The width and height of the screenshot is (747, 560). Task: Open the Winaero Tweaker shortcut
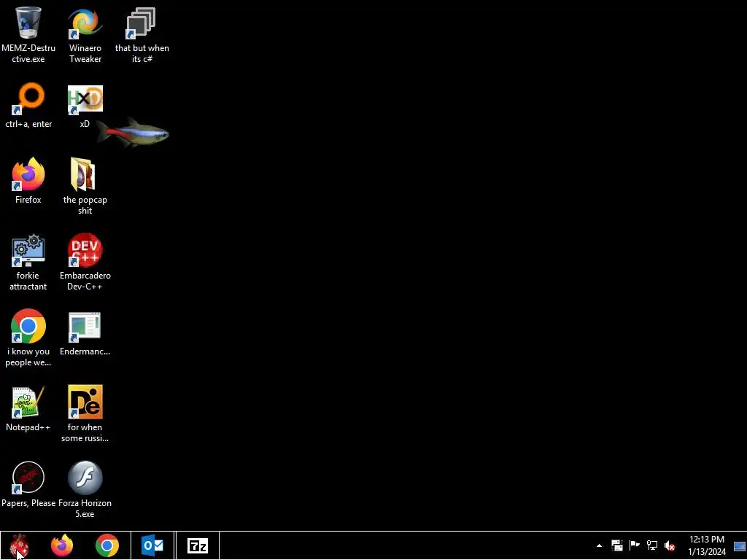(85, 23)
